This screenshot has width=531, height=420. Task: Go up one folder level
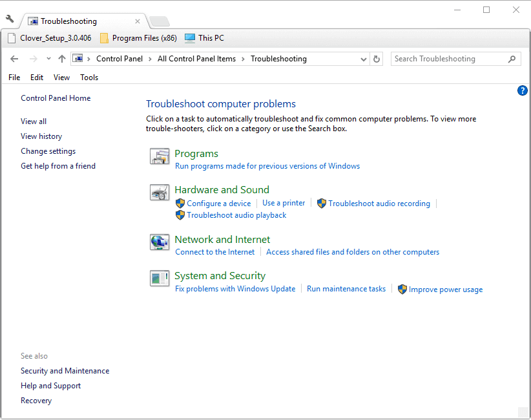(61, 59)
